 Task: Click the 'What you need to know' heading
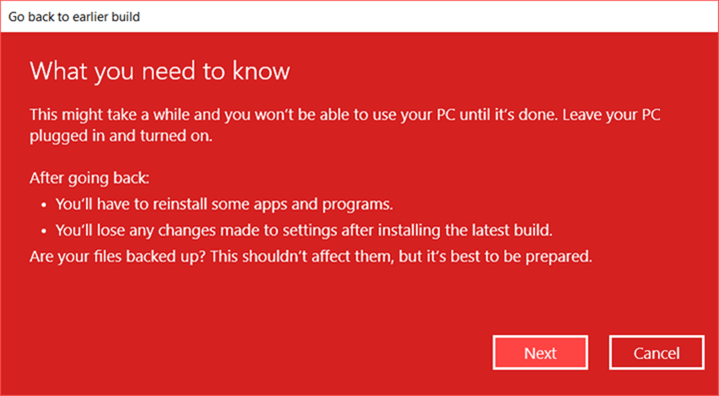(x=160, y=71)
